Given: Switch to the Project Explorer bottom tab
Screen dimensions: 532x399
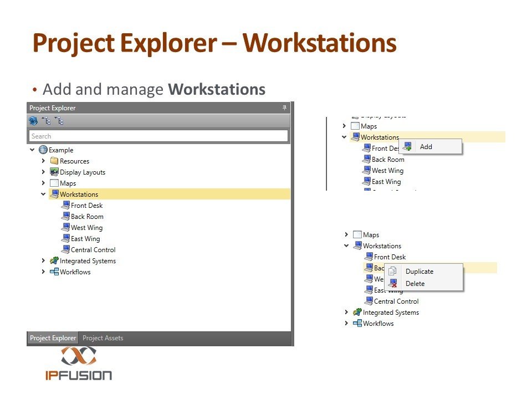Looking at the screenshot, I should (x=53, y=338).
